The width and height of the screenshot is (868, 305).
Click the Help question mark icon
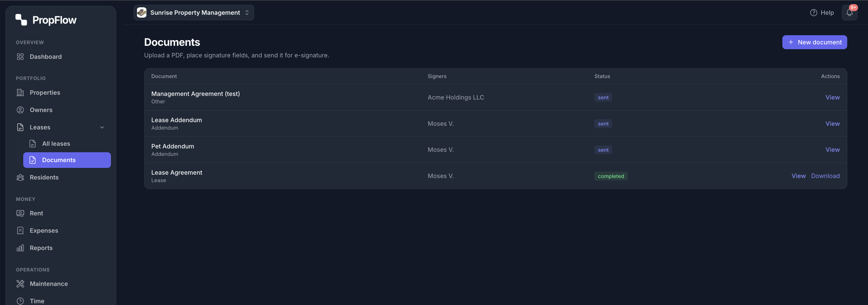[813, 13]
